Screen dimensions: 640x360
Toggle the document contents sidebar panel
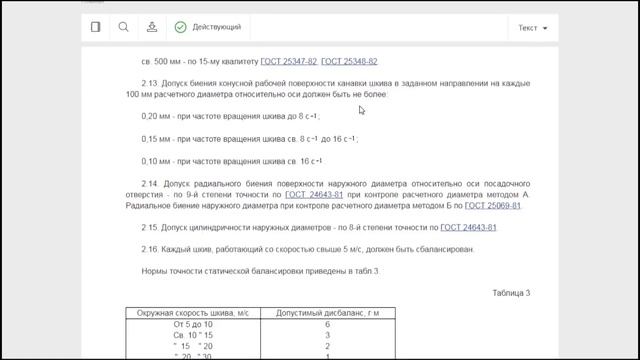[x=96, y=27]
